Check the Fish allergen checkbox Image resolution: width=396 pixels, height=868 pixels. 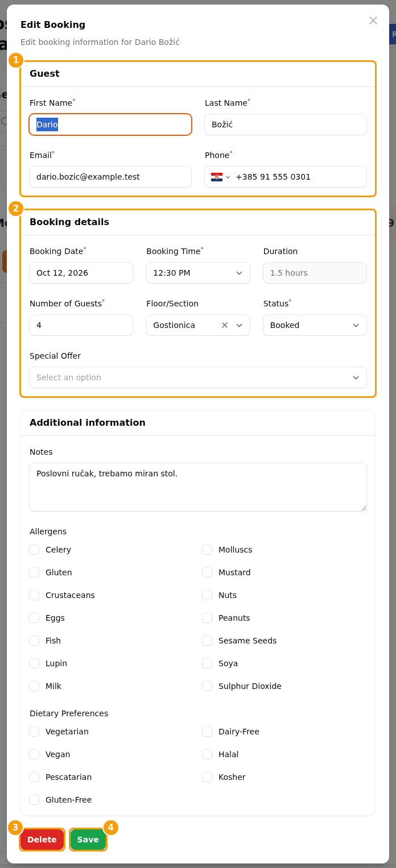pyautogui.click(x=34, y=641)
